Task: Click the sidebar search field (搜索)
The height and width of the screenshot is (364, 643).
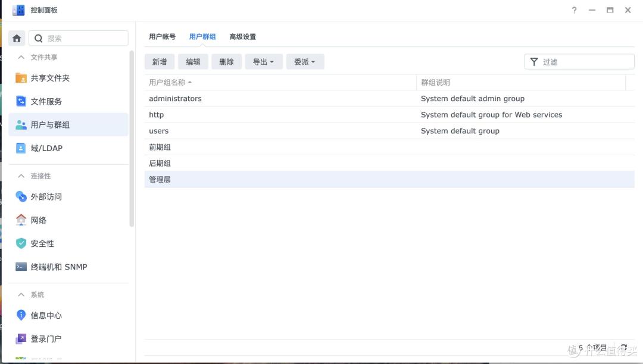Action: click(79, 38)
